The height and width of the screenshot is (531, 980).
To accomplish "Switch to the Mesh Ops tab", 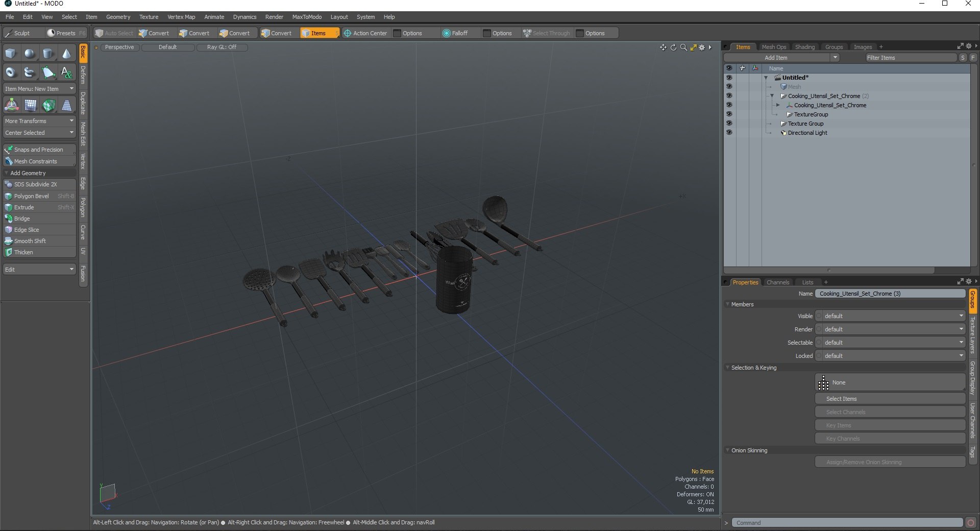I will tap(774, 47).
